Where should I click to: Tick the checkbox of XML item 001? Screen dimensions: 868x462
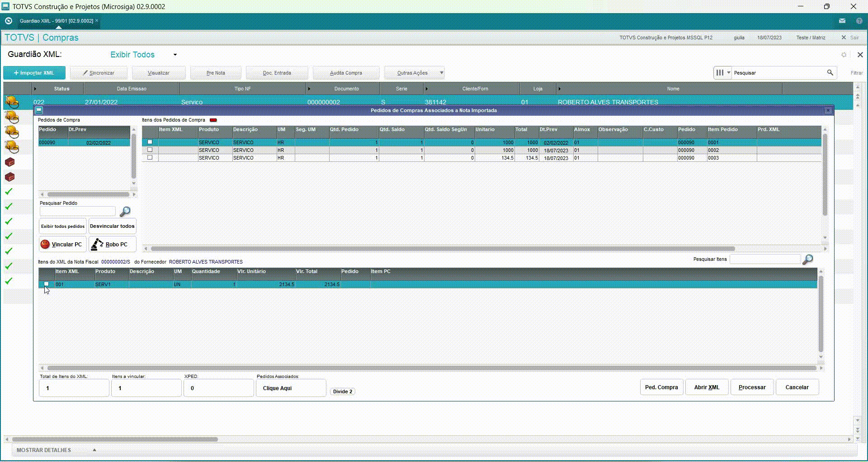pos(46,284)
